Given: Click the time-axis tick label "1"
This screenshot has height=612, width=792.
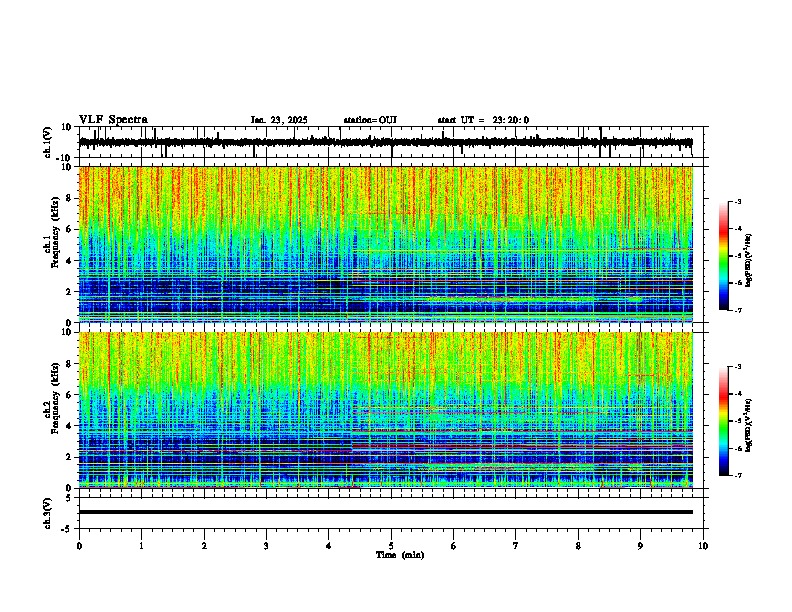Looking at the screenshot, I should click(x=141, y=546).
